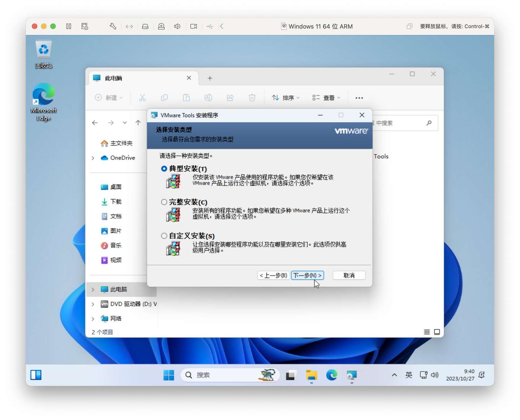Viewport: 520px width, 420px height.
Task: Expand the DVD 驱动器 (D:) node
Action: coord(93,304)
